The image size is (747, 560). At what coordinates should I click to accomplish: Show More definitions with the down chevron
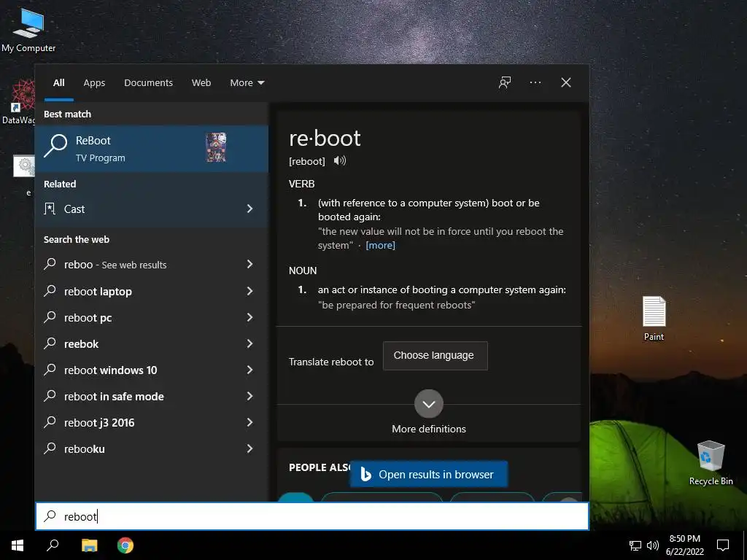coord(429,404)
